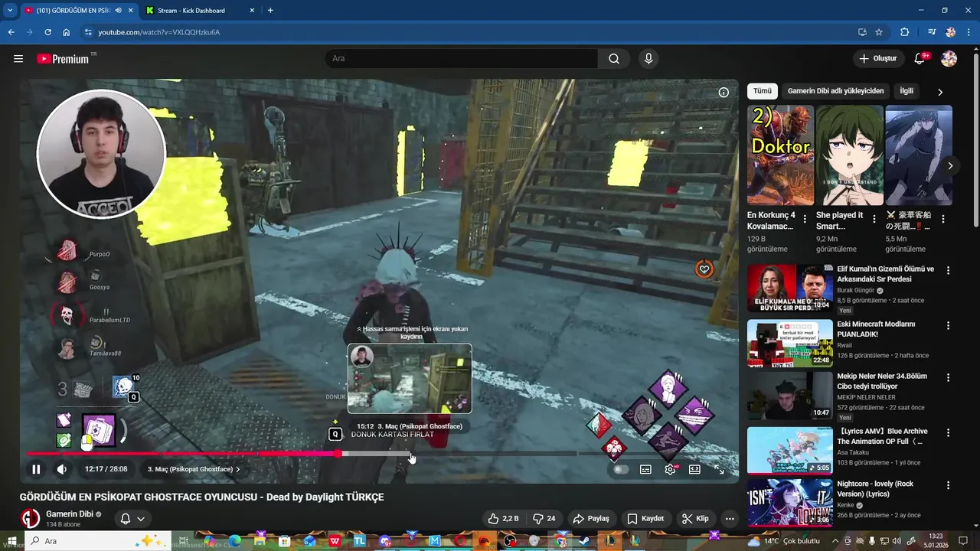Open options for 'She played it Smart' short
This screenshot has width=980, height=551.
tap(874, 219)
